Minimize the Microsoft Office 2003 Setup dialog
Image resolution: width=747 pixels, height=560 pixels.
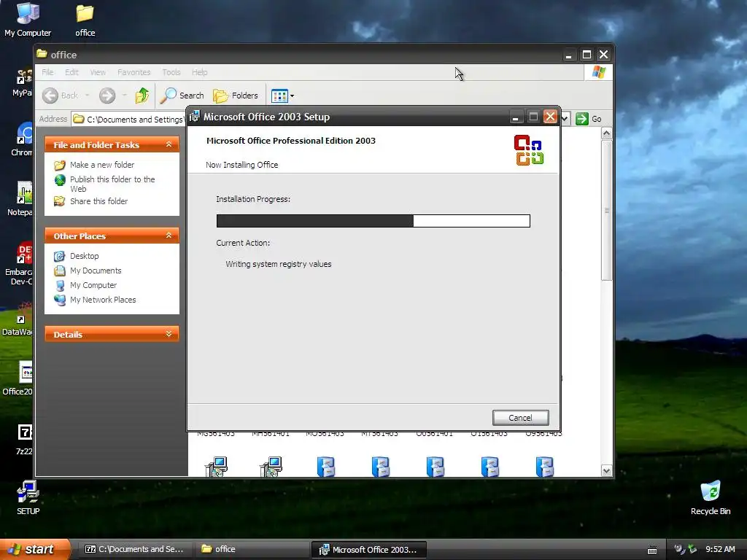point(516,117)
